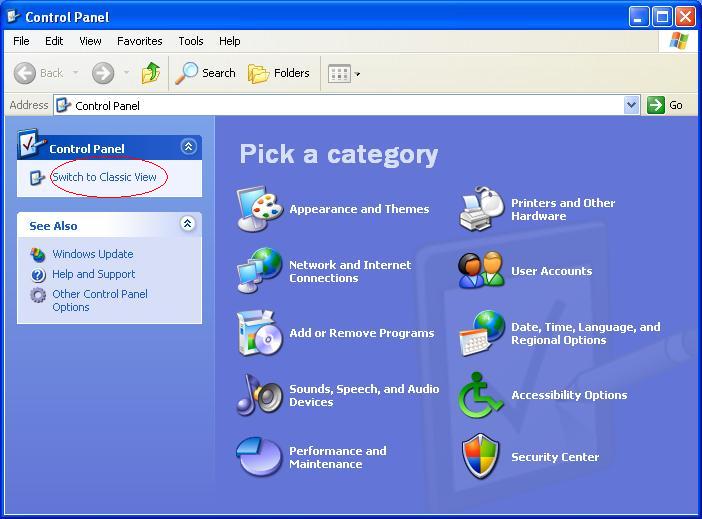Open Appearance and Themes category icon
Screen dimensions: 702x519
[260, 209]
